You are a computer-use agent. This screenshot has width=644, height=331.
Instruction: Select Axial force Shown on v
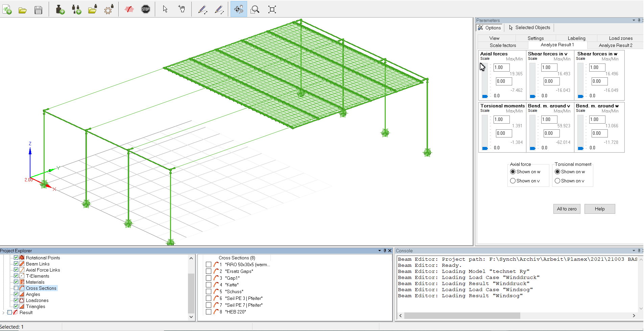[x=513, y=181]
